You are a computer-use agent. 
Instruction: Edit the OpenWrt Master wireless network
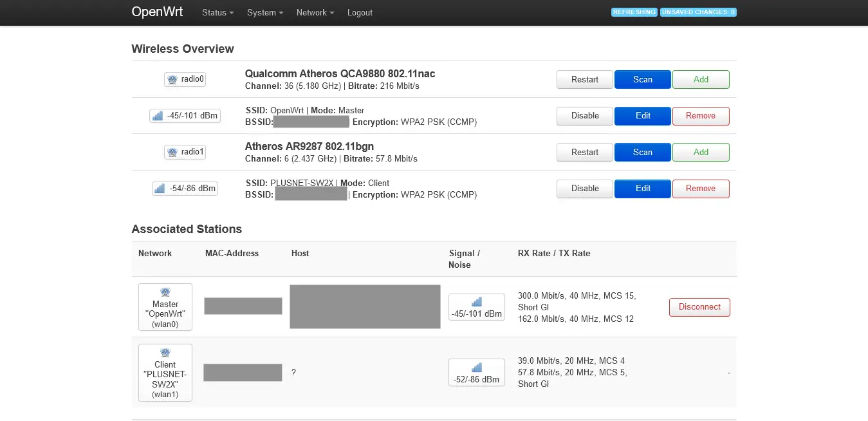click(x=643, y=116)
